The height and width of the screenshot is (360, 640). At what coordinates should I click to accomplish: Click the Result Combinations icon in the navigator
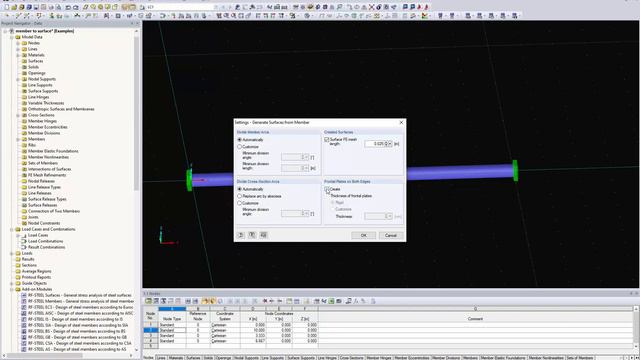click(24, 247)
